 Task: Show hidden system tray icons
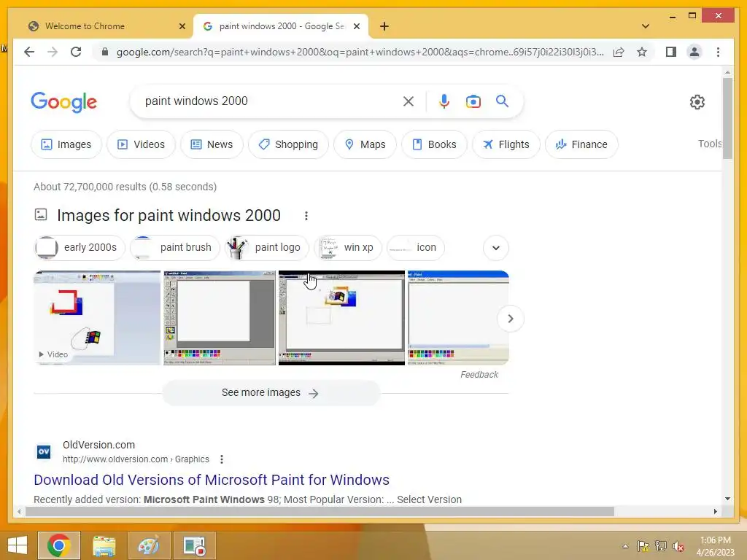coord(625,546)
